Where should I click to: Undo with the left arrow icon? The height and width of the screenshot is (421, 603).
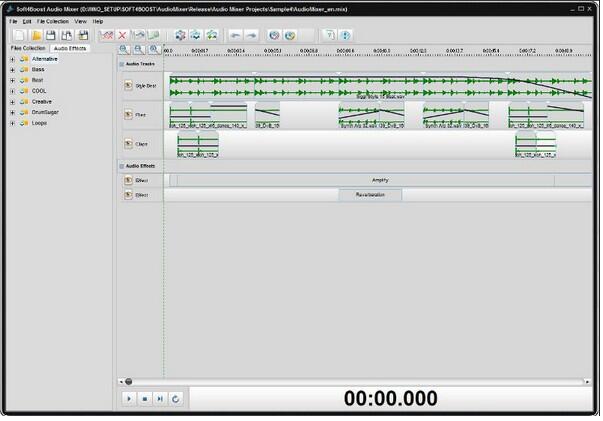tap(235, 35)
